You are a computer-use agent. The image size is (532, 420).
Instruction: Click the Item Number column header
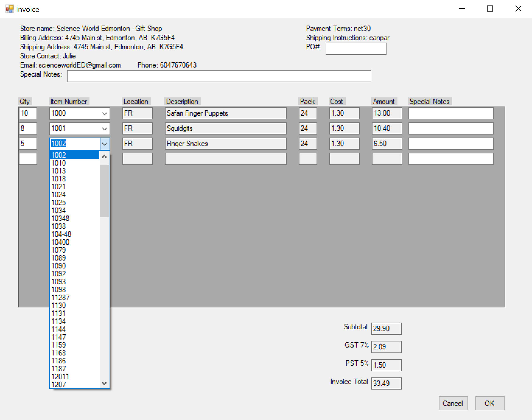pos(69,102)
